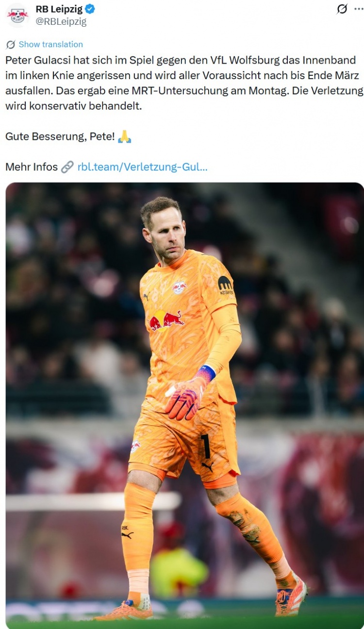Viewport: 364px width, 629px height.
Task: Click the number 1 on the shorts
Action: (206, 447)
